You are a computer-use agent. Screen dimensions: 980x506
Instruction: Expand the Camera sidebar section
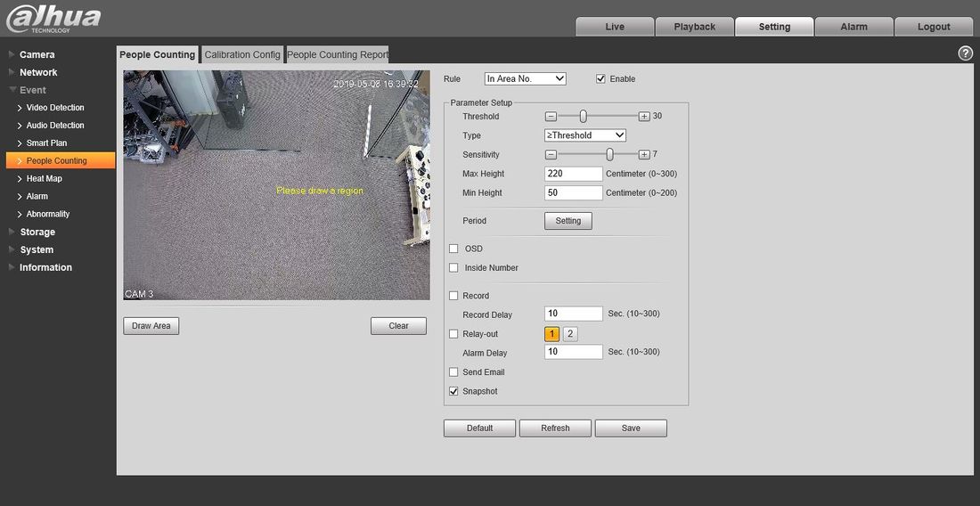(37, 54)
